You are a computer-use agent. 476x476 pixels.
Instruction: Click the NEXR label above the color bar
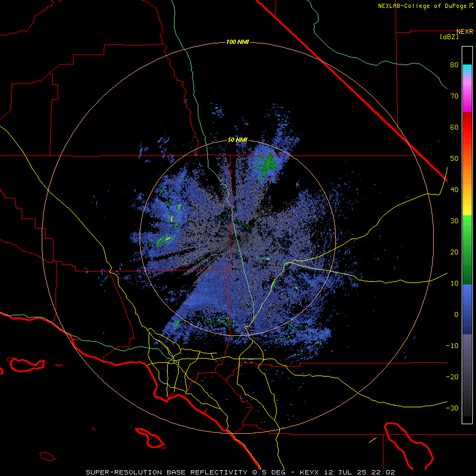tap(465, 32)
